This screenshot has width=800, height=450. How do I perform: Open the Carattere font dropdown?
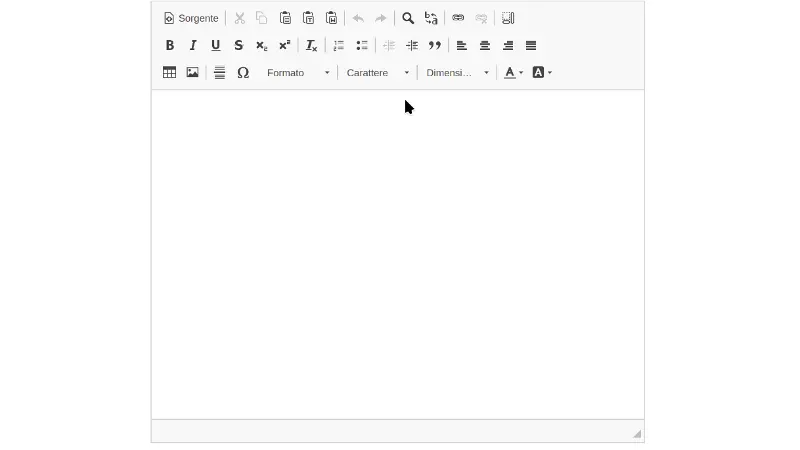tap(377, 72)
